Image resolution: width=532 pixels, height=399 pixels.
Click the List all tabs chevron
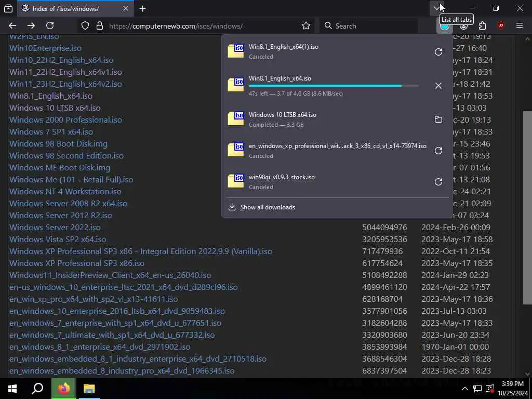click(436, 8)
